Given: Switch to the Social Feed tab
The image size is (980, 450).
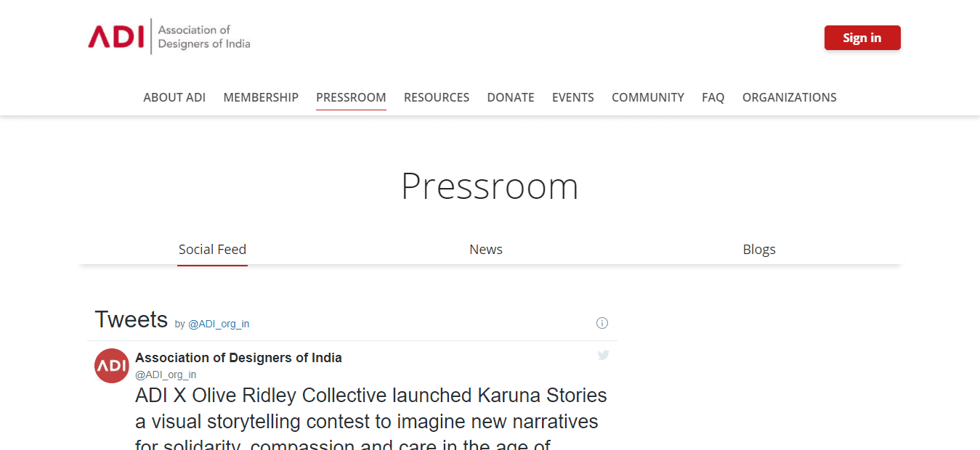Looking at the screenshot, I should (212, 250).
